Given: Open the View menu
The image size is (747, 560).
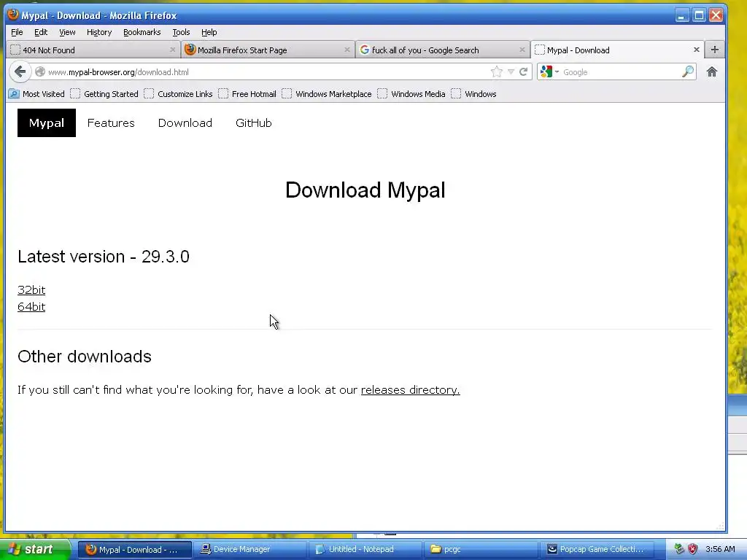Looking at the screenshot, I should [67, 32].
